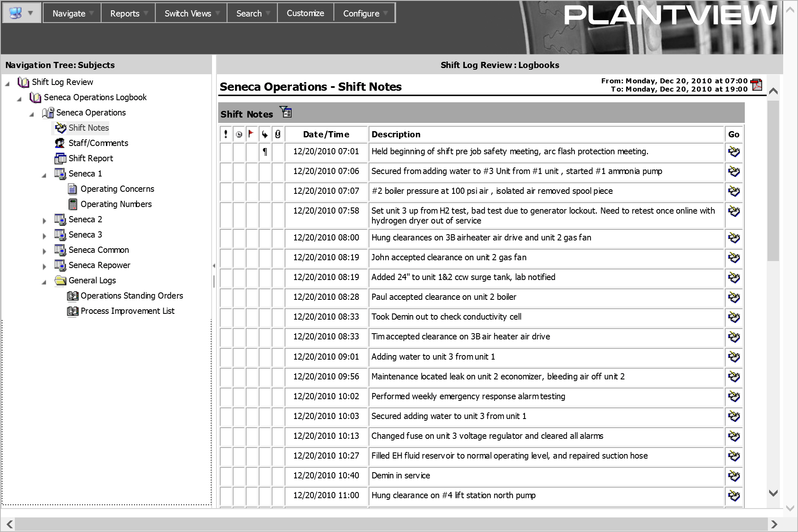This screenshot has height=532, width=798.
Task: Click the navigation pane collapse handle
Action: point(214,266)
